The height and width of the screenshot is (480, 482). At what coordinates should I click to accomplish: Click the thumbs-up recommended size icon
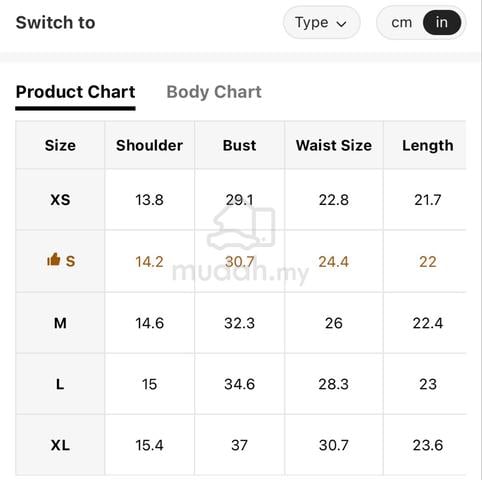click(54, 259)
